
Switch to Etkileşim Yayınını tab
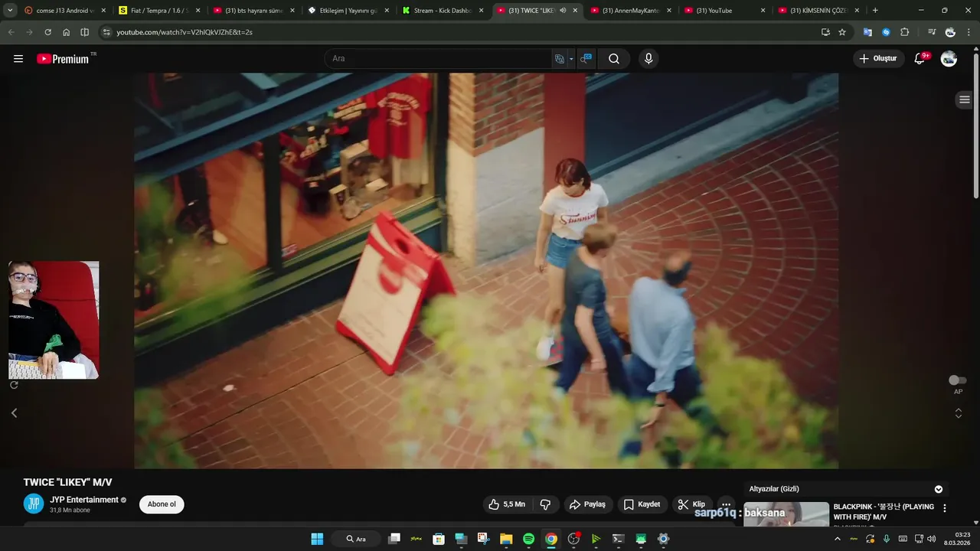point(348,11)
